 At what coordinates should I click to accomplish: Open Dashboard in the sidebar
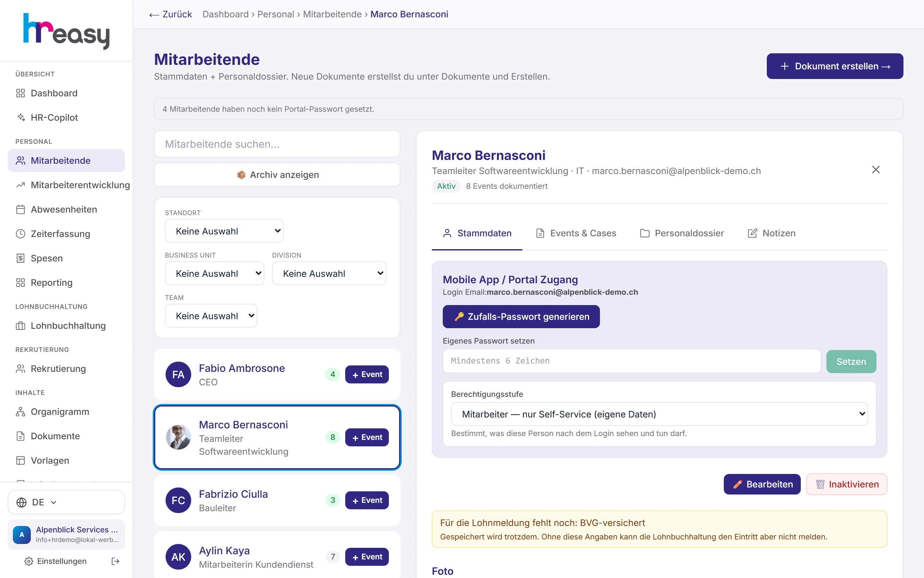point(66,93)
